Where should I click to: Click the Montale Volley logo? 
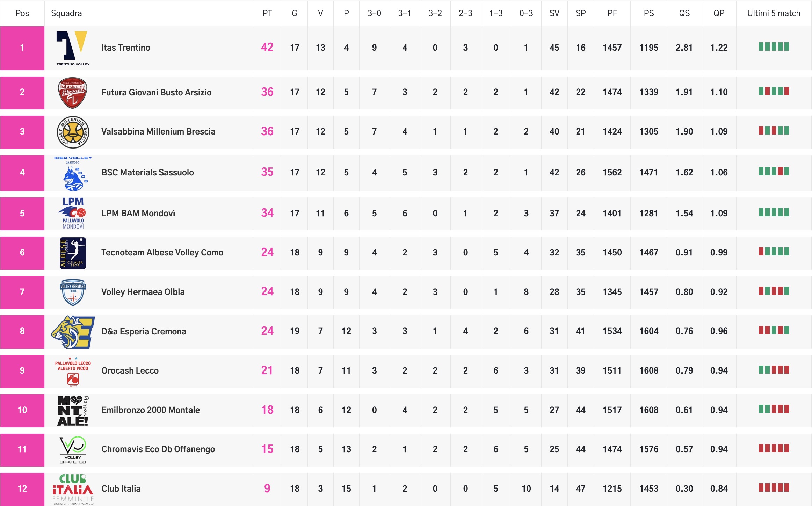click(73, 411)
